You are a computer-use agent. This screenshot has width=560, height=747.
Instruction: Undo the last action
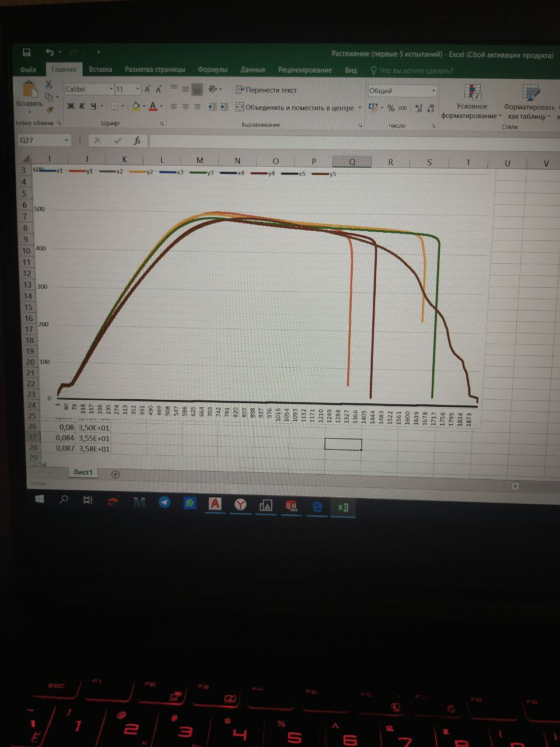pos(50,53)
